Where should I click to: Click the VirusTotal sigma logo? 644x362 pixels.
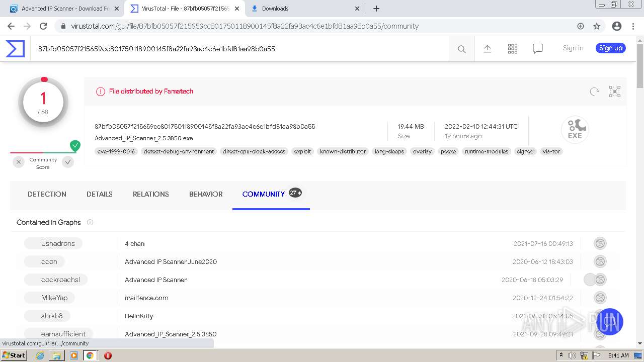15,49
